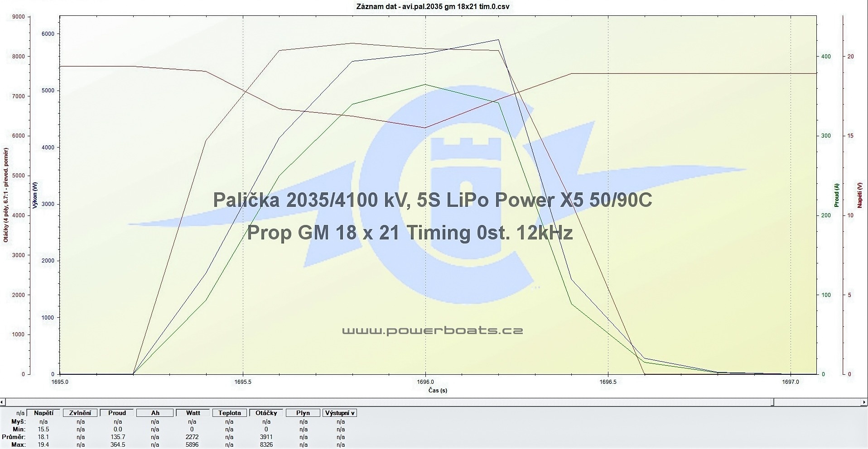Click the Průměr Watt value 2272
Screen dimensions: 868x449
(x=192, y=437)
